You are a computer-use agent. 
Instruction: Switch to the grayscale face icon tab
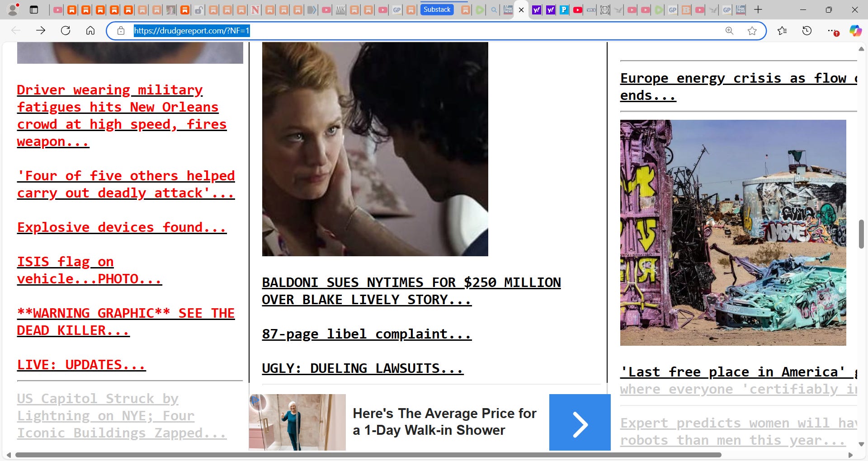pos(605,10)
